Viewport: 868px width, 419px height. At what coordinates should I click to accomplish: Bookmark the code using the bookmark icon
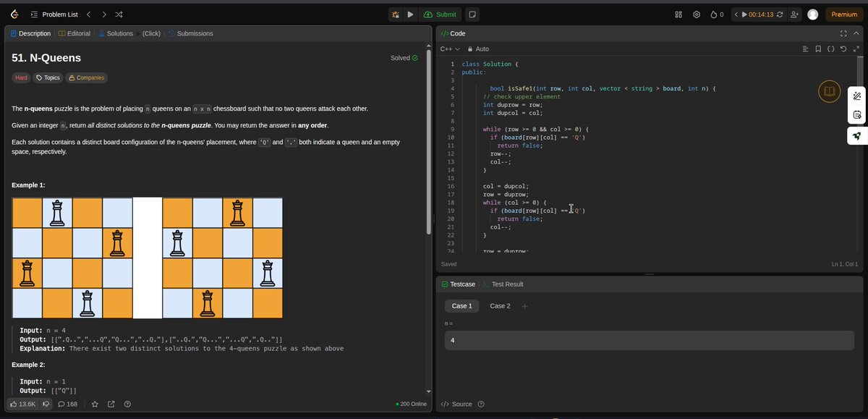pyautogui.click(x=818, y=48)
